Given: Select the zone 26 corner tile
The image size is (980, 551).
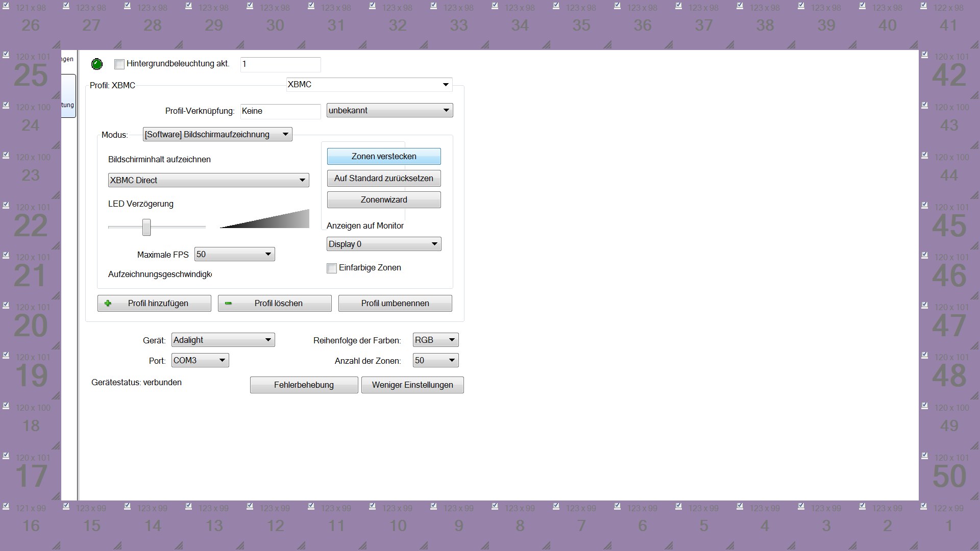Looking at the screenshot, I should tap(31, 24).
